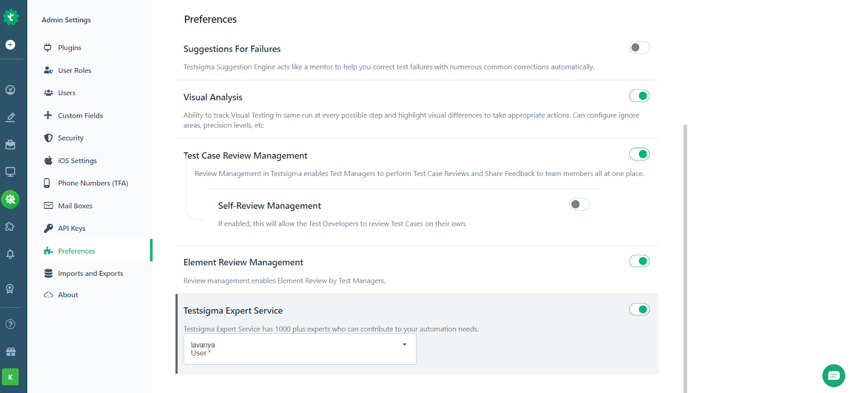Open the gift box icon
Screen dimensions: 868x393
click(10, 352)
